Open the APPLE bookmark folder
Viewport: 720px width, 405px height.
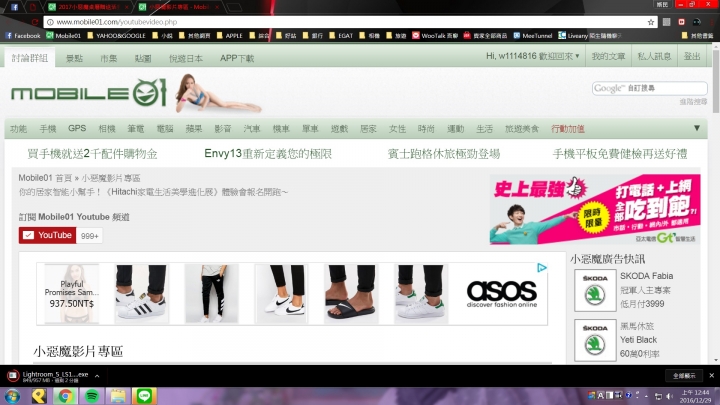click(x=230, y=35)
